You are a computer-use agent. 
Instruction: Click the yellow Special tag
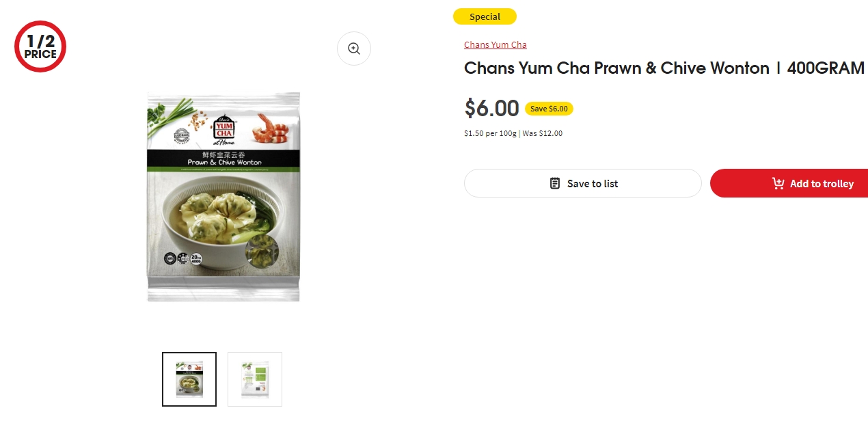coord(485,16)
